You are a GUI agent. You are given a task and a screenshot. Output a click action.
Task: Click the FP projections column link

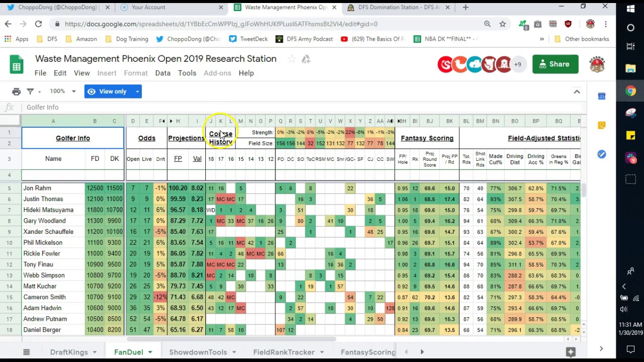click(178, 159)
